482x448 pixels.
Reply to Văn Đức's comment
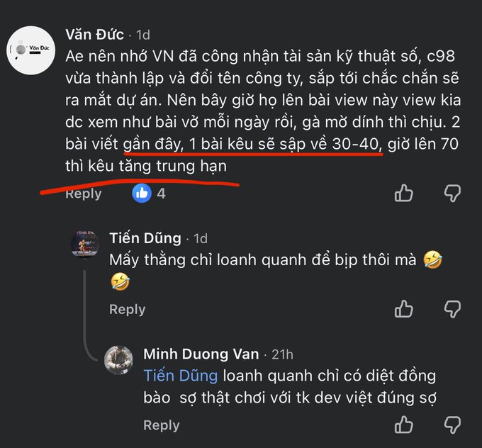click(83, 194)
